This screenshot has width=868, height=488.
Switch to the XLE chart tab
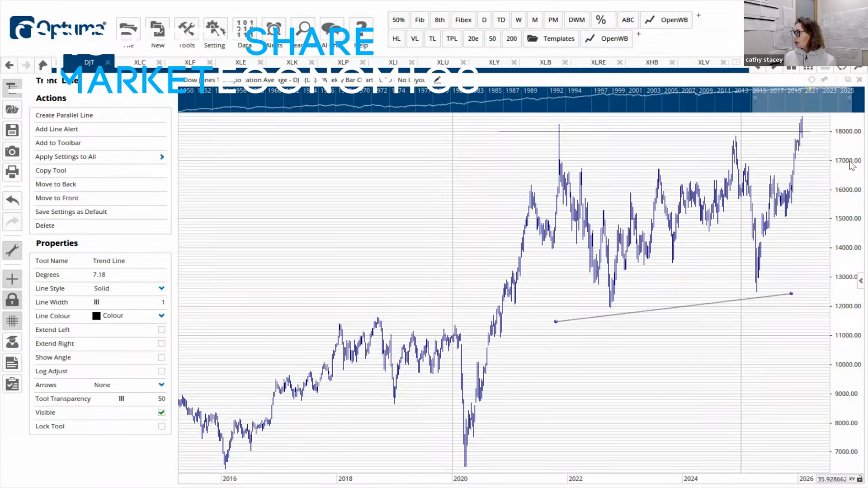tap(241, 62)
